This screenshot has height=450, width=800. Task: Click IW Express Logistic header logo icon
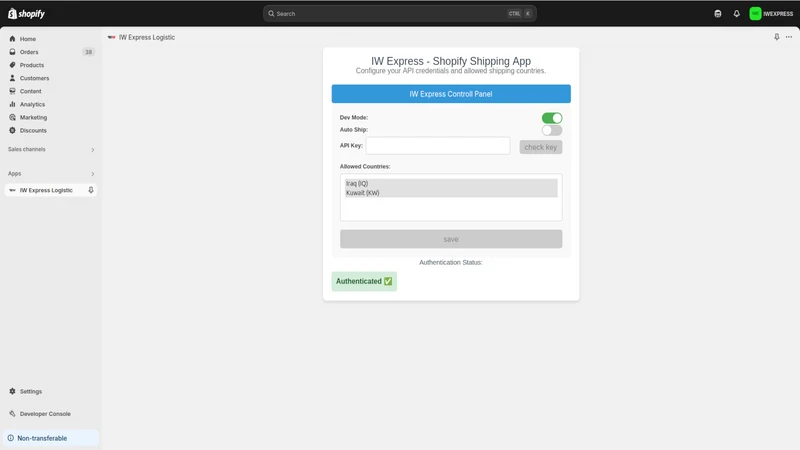[x=111, y=37]
